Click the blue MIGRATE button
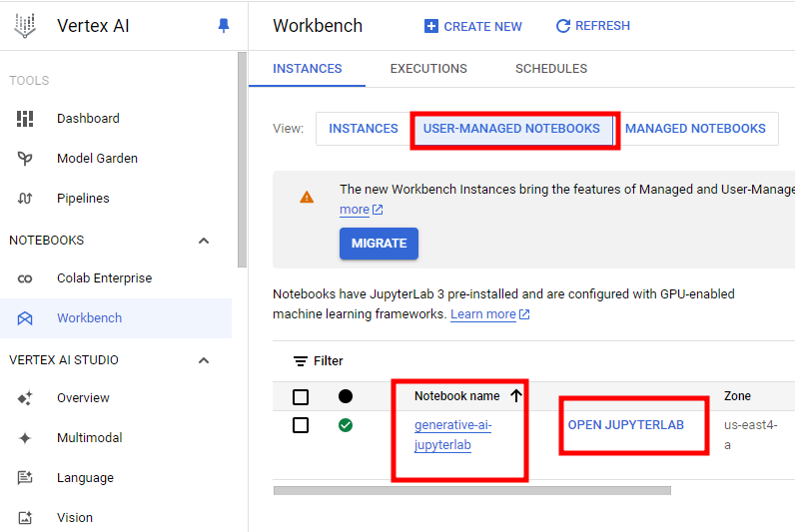The height and width of the screenshot is (532, 795). [379, 244]
